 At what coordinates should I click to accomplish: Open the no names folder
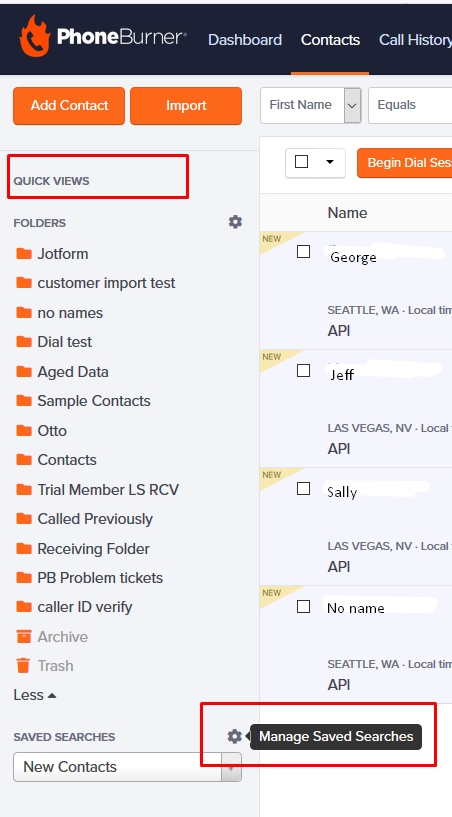[70, 313]
